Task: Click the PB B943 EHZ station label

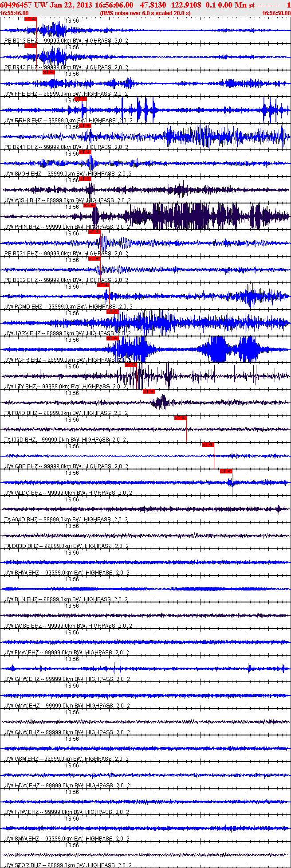Action: pos(21,67)
